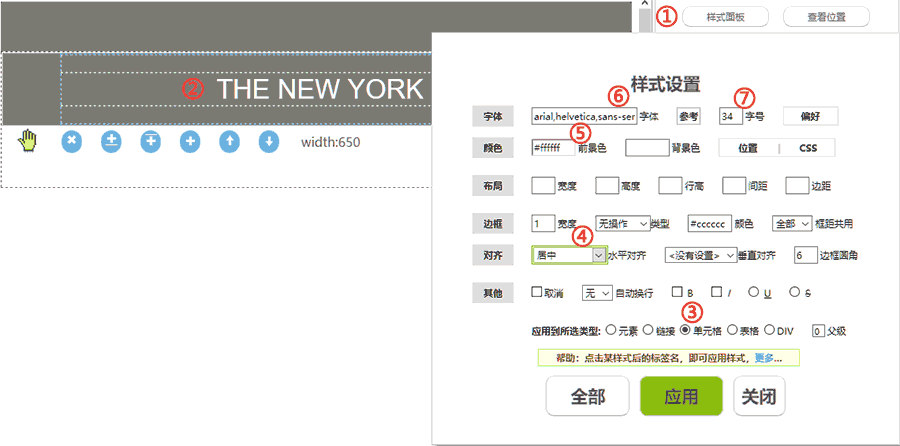Click the font family input field
The image size is (900, 446).
click(584, 117)
